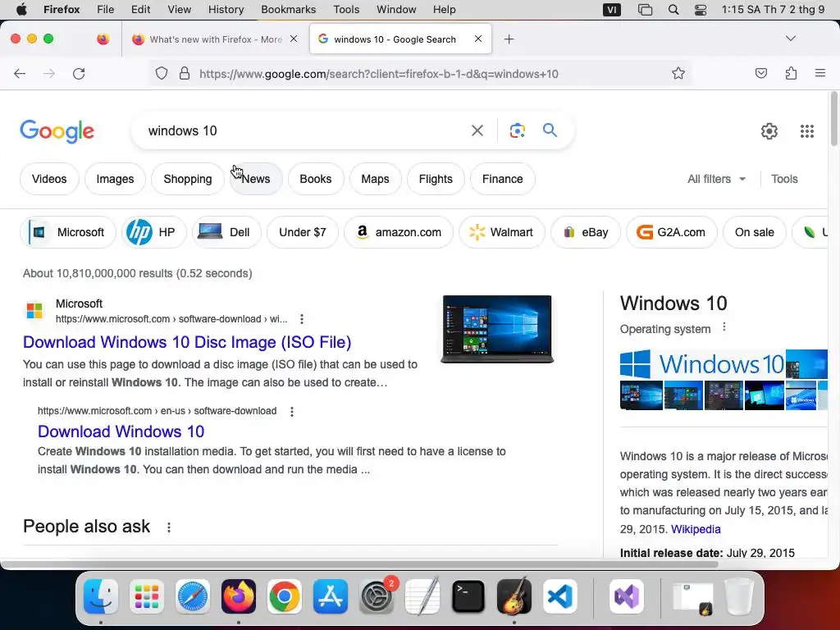Refine the search with the Microsoft chip

coord(68,232)
